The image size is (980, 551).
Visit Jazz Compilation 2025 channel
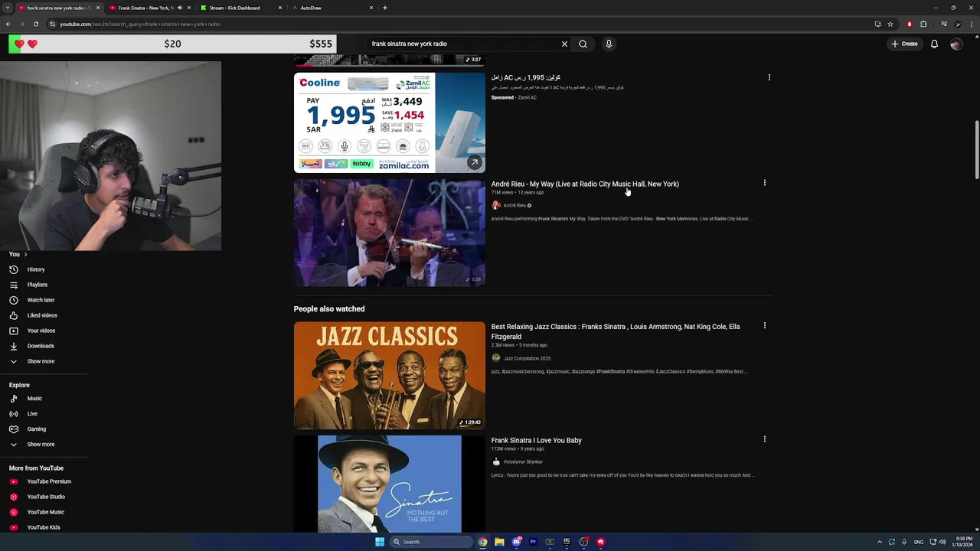click(x=527, y=358)
